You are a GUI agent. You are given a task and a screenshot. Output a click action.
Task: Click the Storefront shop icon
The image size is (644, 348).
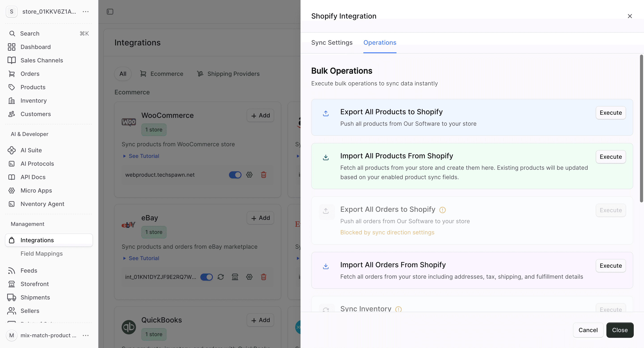pyautogui.click(x=11, y=284)
